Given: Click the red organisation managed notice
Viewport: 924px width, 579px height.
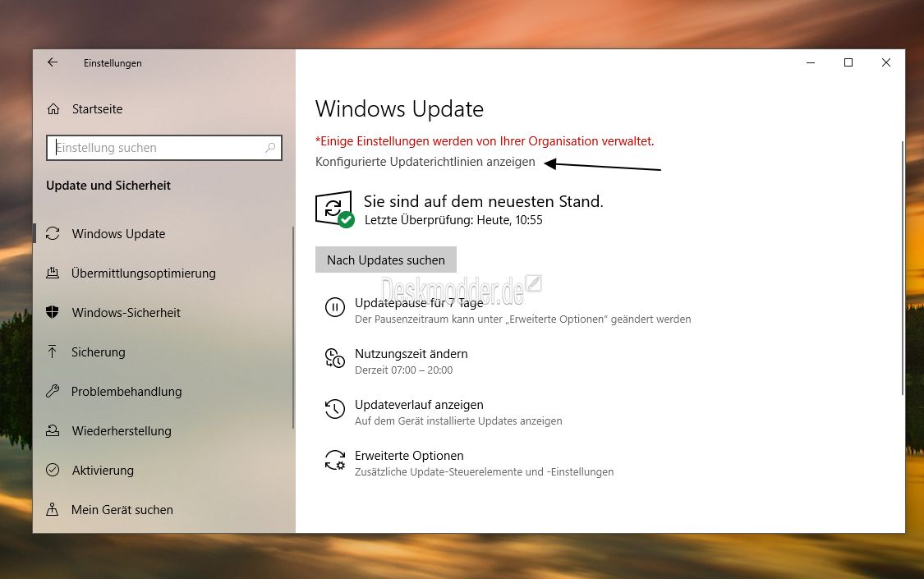Looking at the screenshot, I should point(485,141).
